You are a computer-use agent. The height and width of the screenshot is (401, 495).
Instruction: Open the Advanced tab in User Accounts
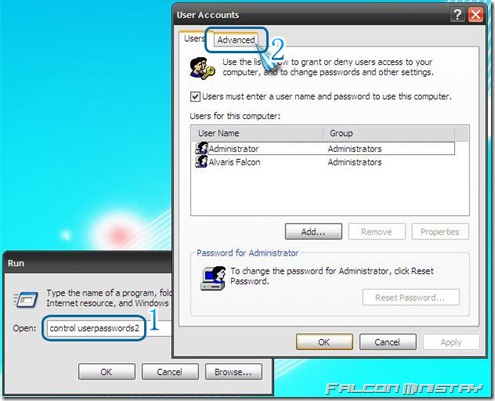[x=236, y=40]
